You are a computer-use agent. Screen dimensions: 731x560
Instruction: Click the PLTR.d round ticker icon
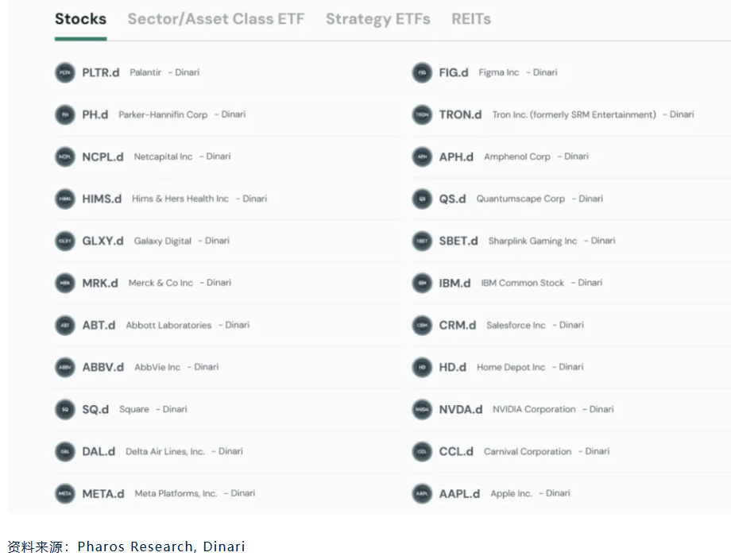tap(65, 73)
